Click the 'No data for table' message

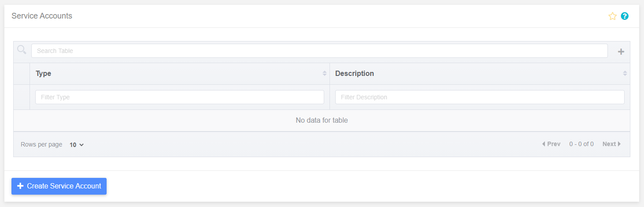pyautogui.click(x=322, y=120)
